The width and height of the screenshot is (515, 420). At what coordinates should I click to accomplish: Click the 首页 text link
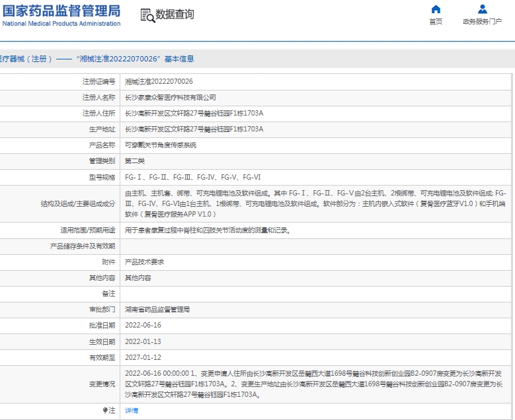[436, 22]
